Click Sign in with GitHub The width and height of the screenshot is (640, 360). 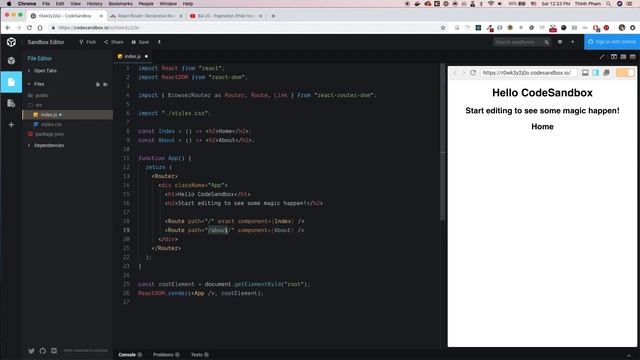[x=612, y=42]
